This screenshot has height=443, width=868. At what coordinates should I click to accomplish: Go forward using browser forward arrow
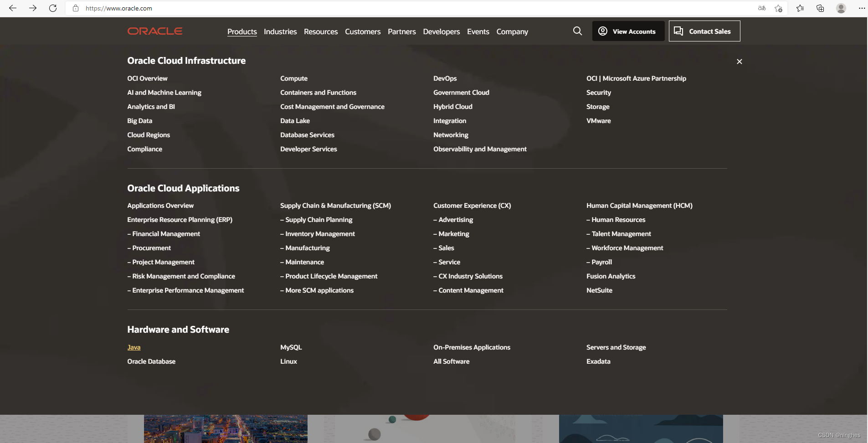[x=33, y=8]
